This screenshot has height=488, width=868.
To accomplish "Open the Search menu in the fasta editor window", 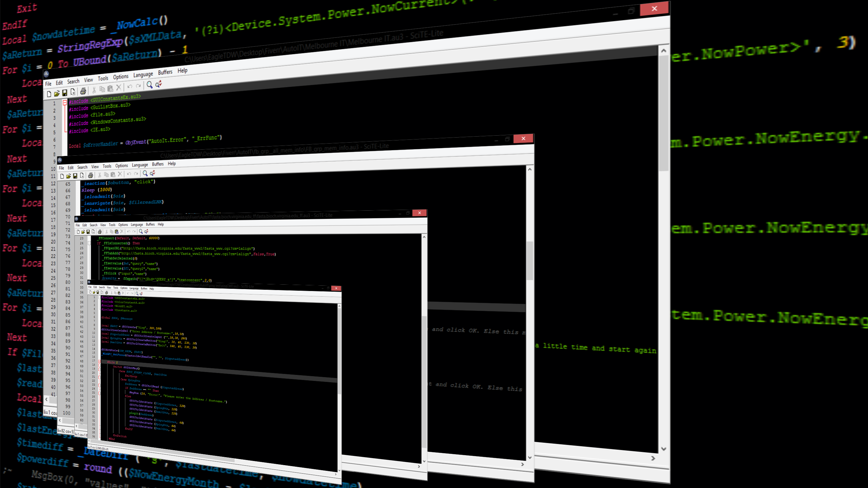I will click(x=93, y=225).
